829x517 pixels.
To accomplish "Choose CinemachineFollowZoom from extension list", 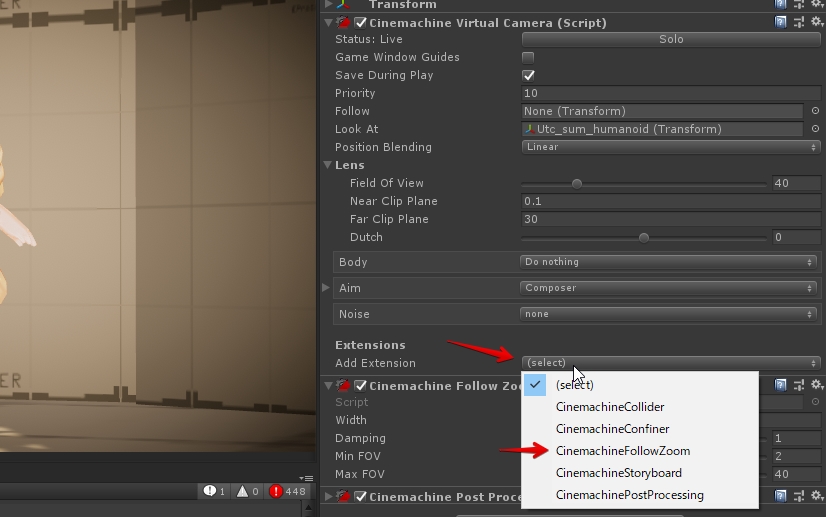I will point(640,451).
